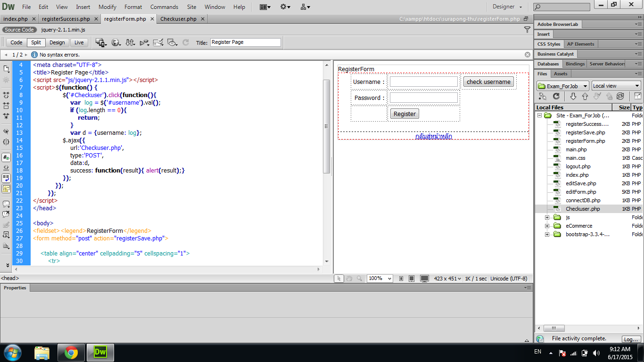Viewport: 644px width, 362px height.
Task: Toggle Highlight Invalid Code
Action: pyautogui.click(x=6, y=168)
